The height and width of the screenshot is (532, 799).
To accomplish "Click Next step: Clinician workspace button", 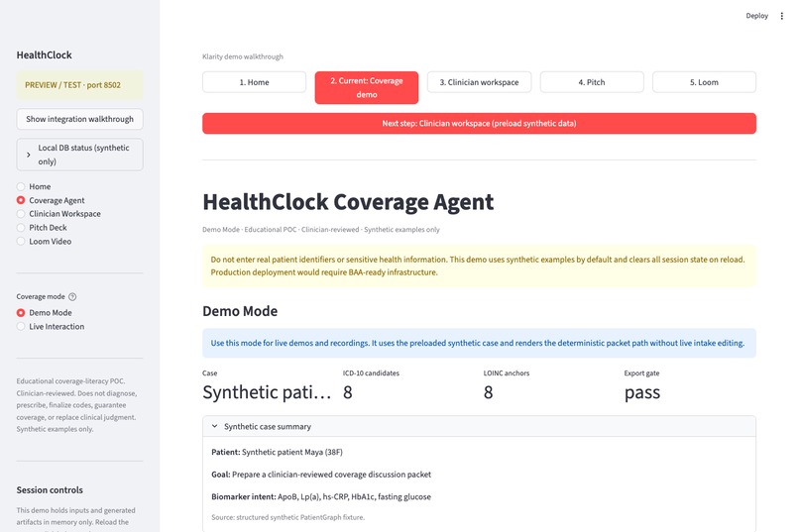I will pos(479,123).
